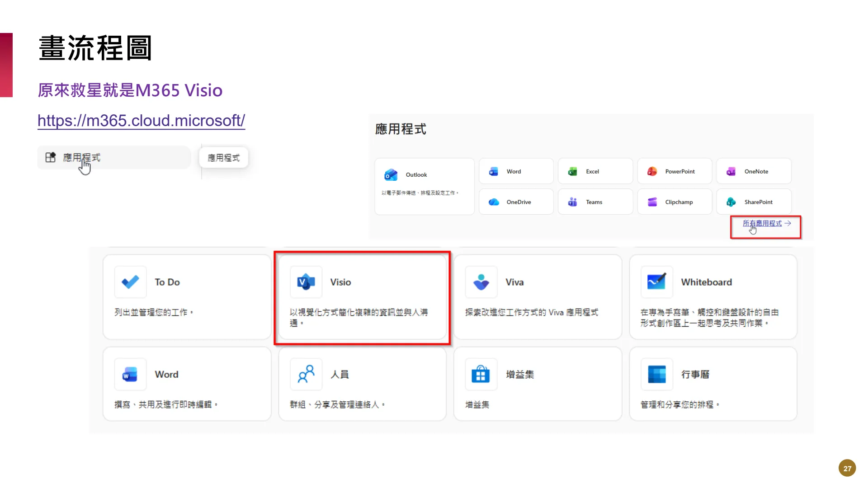
Task: Click the Teams tile label
Action: tap(594, 202)
